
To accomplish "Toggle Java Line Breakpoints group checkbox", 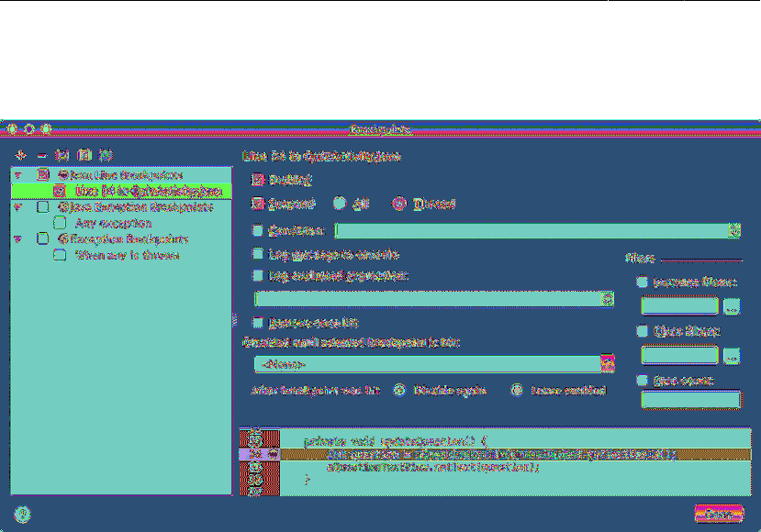I will click(43, 174).
